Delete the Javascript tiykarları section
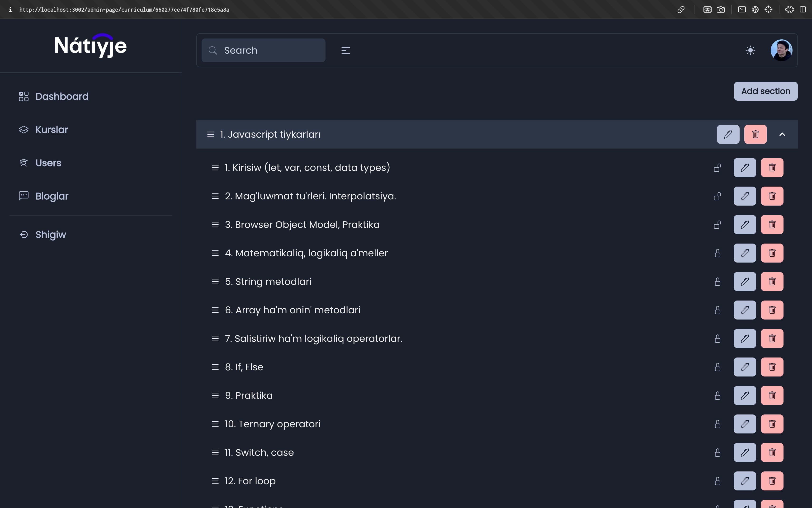 point(755,134)
